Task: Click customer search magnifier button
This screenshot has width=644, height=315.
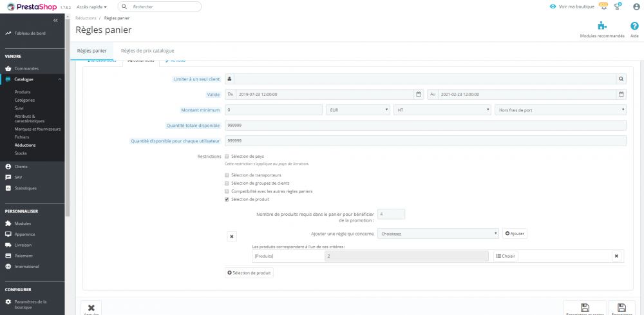Action: 621,79
